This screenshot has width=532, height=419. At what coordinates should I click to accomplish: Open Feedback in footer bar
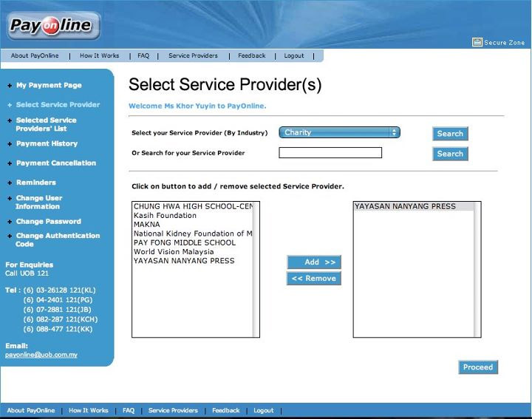(226, 411)
